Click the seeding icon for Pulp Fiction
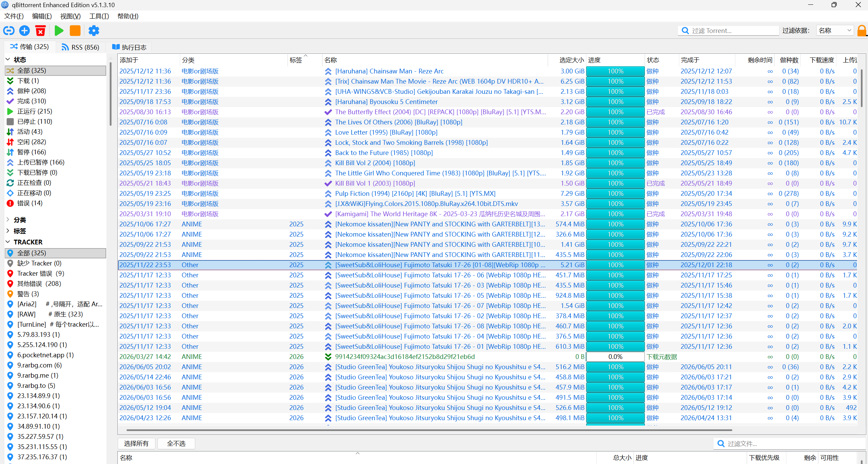The image size is (868, 464). tap(328, 194)
